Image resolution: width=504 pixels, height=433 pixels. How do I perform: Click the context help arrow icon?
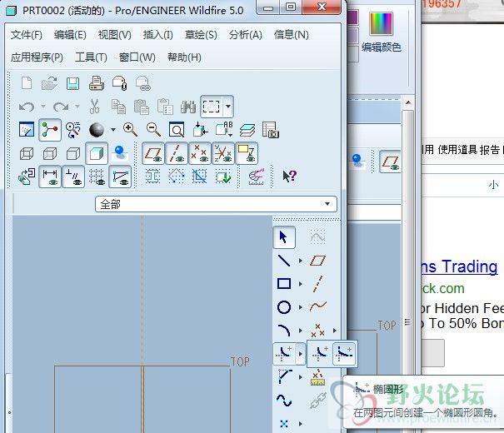point(289,176)
